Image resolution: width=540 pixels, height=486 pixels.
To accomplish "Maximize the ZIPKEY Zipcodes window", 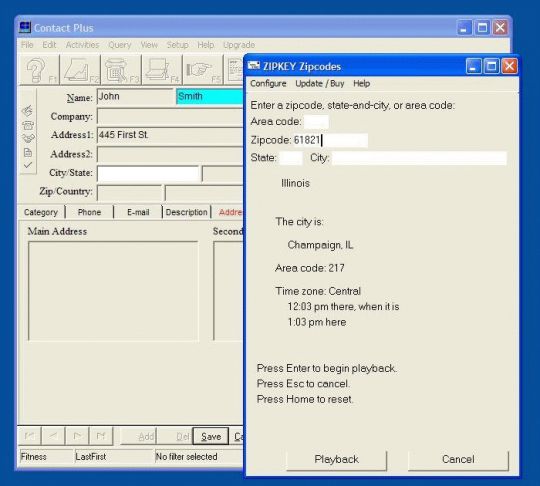I will pos(491,66).
